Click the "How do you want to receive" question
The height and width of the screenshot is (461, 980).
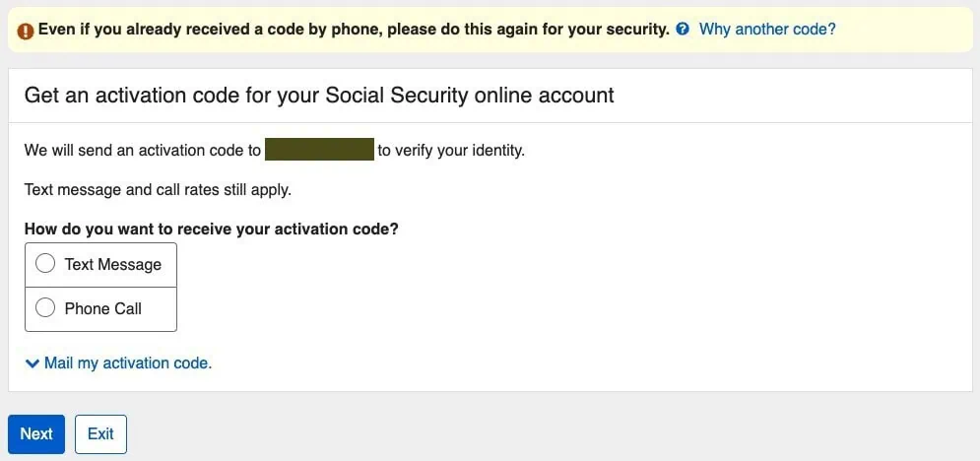click(211, 229)
